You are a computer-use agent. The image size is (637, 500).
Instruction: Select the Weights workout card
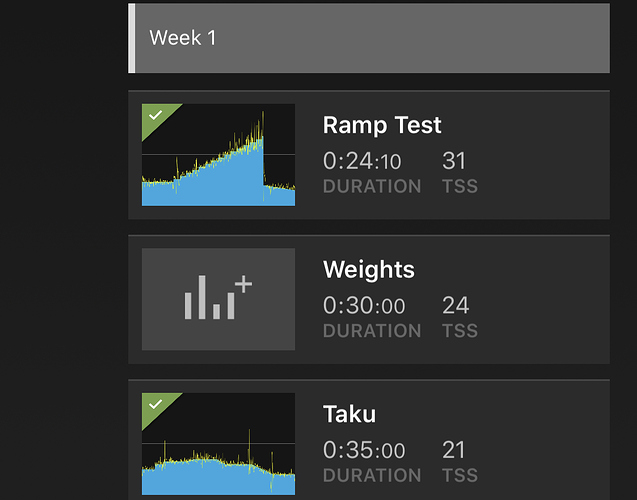(x=369, y=299)
